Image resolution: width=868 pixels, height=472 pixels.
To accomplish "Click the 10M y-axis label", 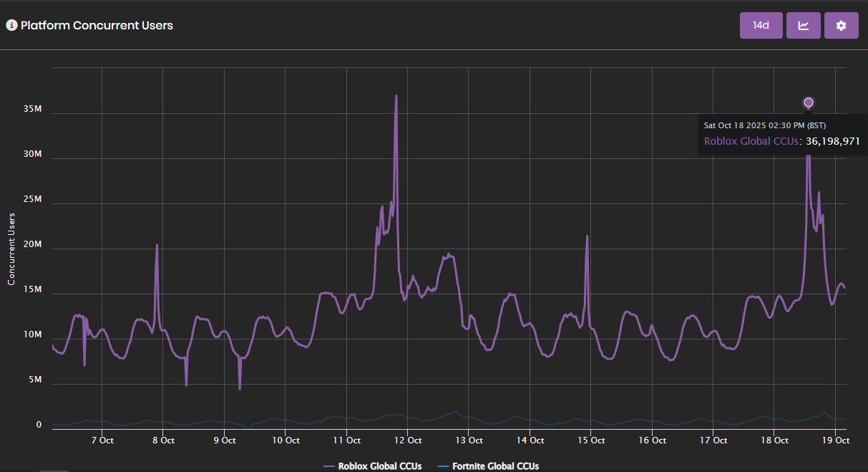I will [x=33, y=335].
